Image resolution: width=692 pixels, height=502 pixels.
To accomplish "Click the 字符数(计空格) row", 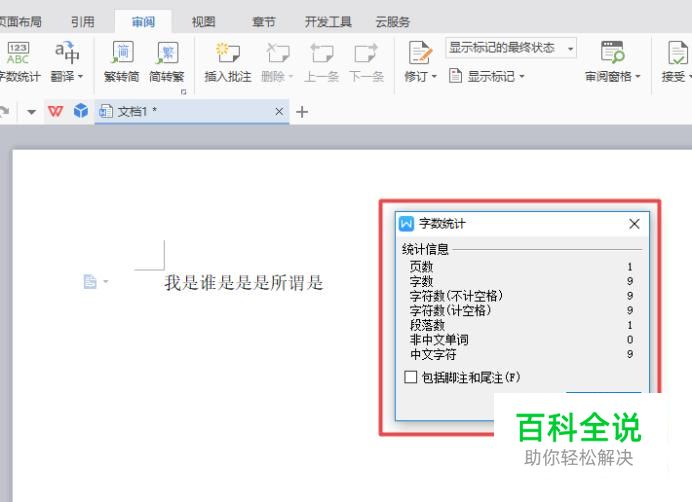I will (x=522, y=310).
